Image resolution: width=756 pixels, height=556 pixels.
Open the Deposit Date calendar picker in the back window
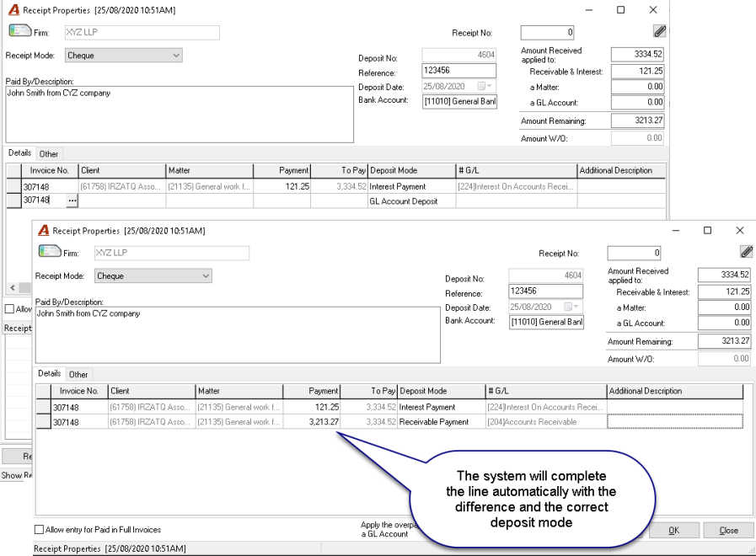click(x=484, y=86)
